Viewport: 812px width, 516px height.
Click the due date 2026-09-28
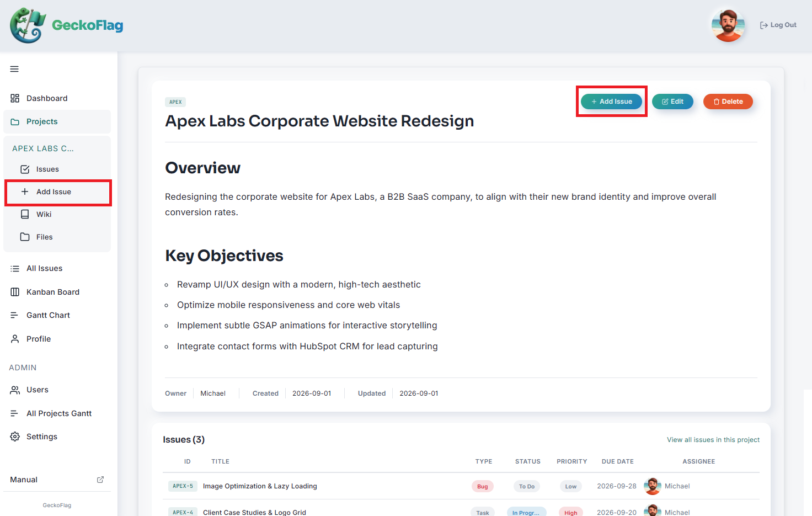pos(617,486)
